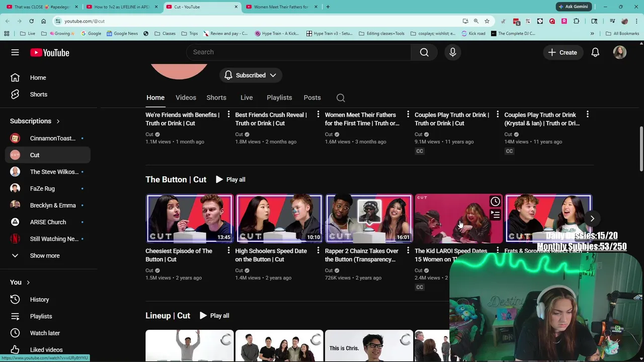Click Add to queue icon on Kid LAROI thumbnail
Image resolution: width=644 pixels, height=362 pixels.
click(495, 215)
